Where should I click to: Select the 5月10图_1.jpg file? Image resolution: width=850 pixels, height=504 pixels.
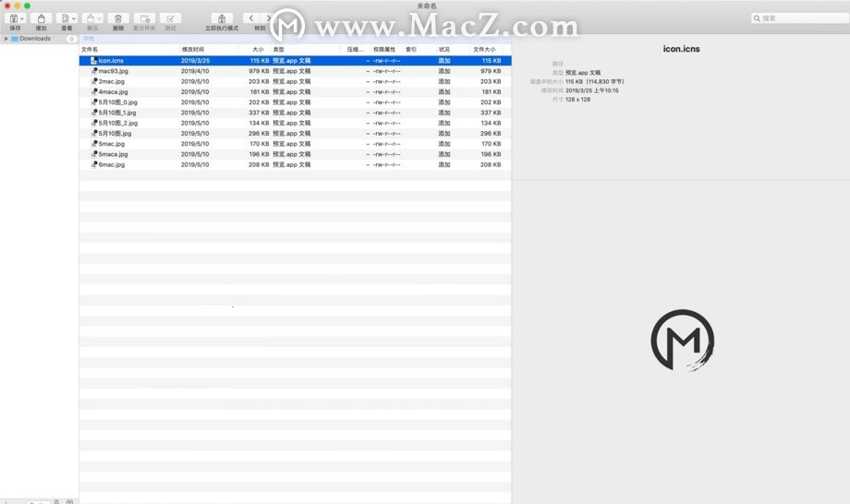(117, 113)
